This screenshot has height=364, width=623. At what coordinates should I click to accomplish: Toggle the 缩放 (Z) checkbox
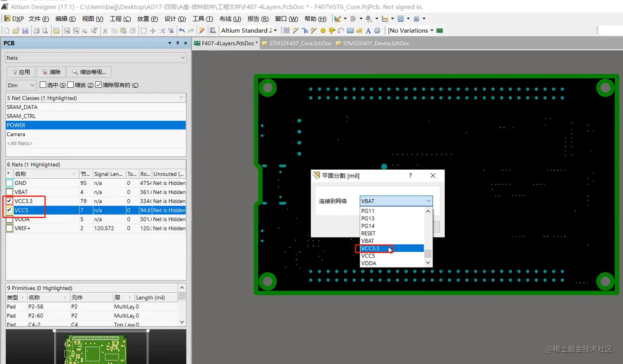(70, 85)
